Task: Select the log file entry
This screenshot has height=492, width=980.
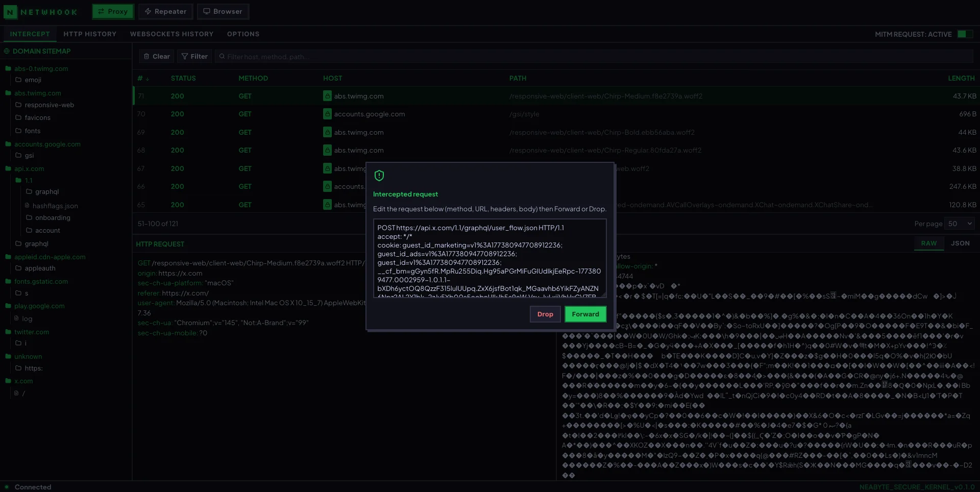Action: click(23, 318)
